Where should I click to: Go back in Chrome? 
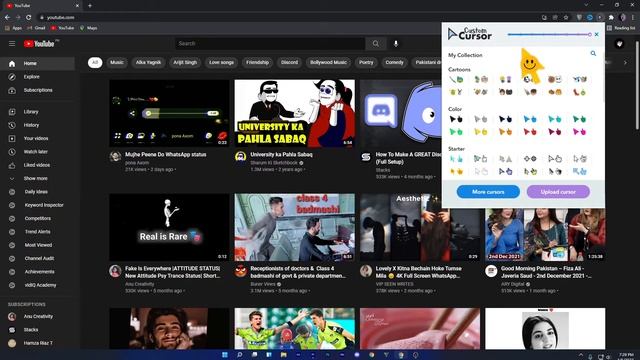click(7, 17)
